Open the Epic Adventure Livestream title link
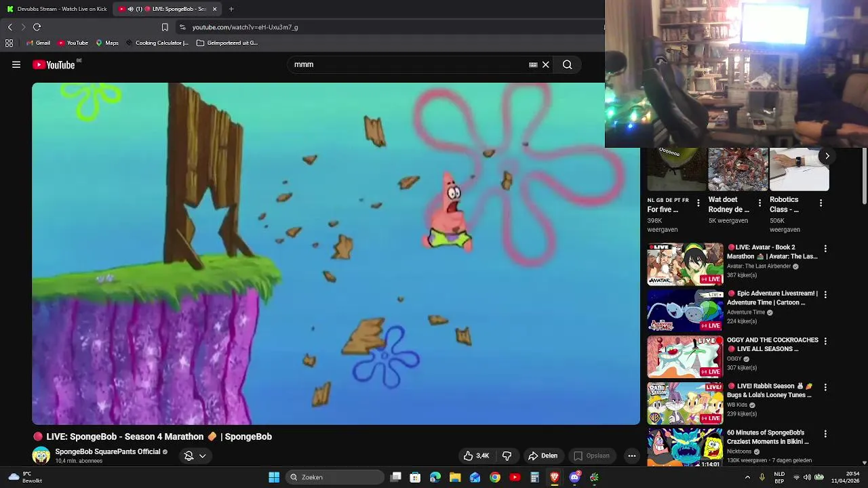The height and width of the screenshot is (488, 868). click(772, 298)
